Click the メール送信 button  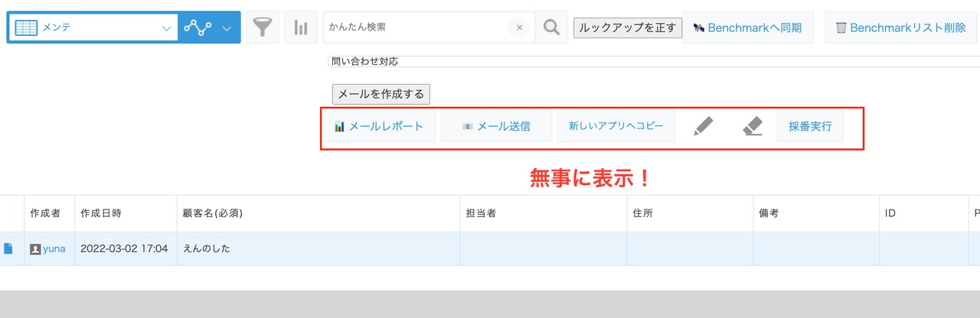pos(496,126)
